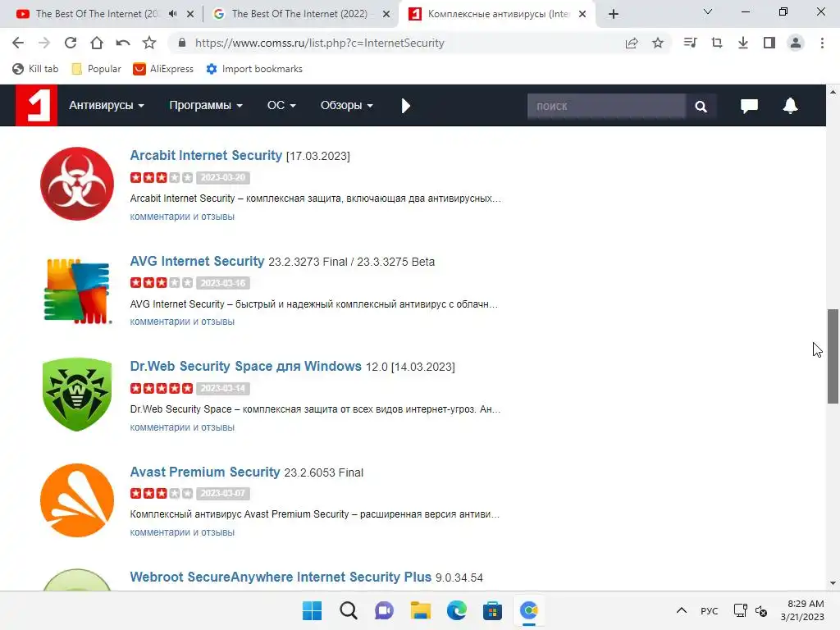
Task: Open the Popular bookmarks folder
Action: (x=97, y=69)
